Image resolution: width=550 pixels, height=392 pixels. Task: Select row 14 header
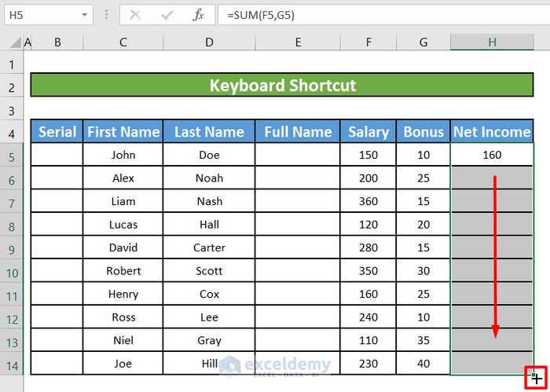click(x=12, y=365)
